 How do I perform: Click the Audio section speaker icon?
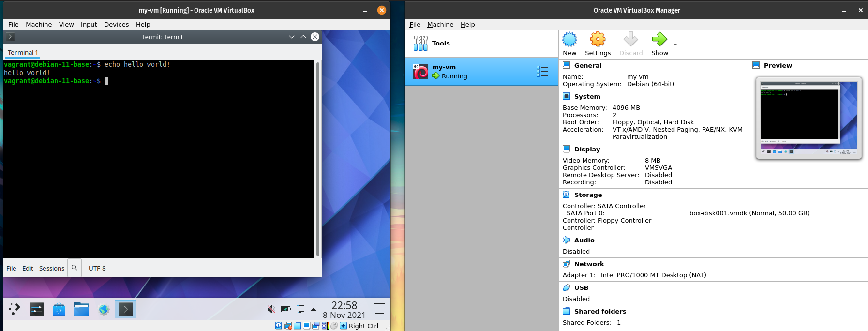567,240
